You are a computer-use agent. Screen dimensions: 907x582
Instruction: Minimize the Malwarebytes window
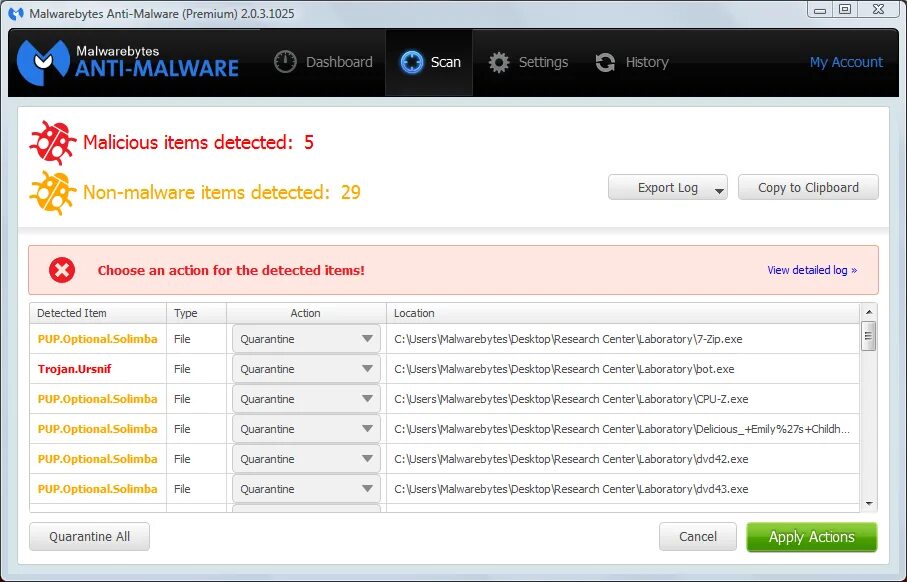click(820, 10)
